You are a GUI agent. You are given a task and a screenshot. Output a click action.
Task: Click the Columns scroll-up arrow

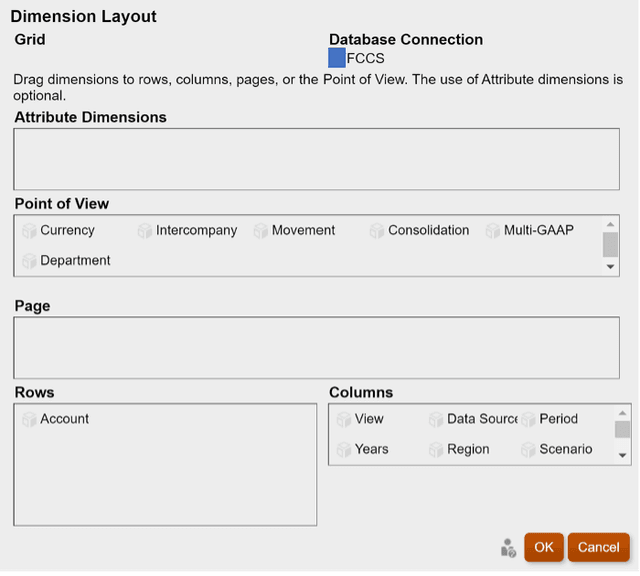click(x=622, y=413)
